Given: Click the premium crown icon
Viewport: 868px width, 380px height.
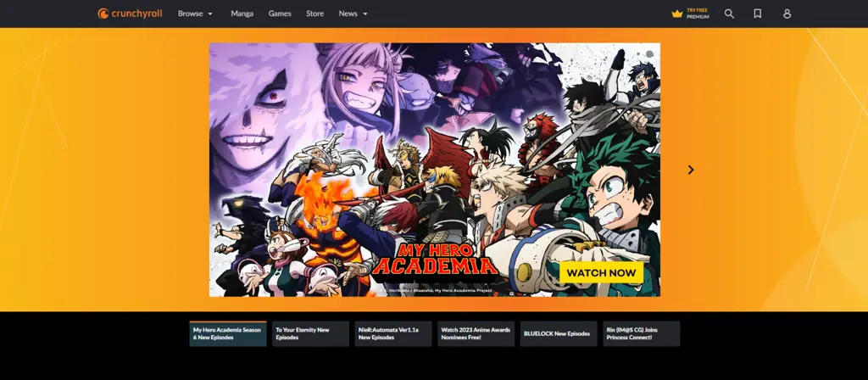Looking at the screenshot, I should pyautogui.click(x=677, y=14).
